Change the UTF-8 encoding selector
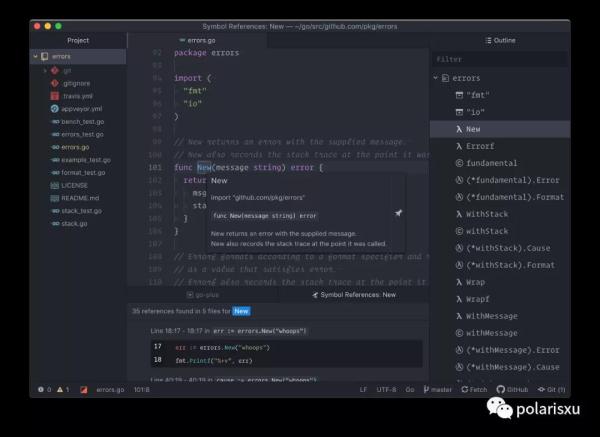This screenshot has height=437, width=600. [x=386, y=390]
